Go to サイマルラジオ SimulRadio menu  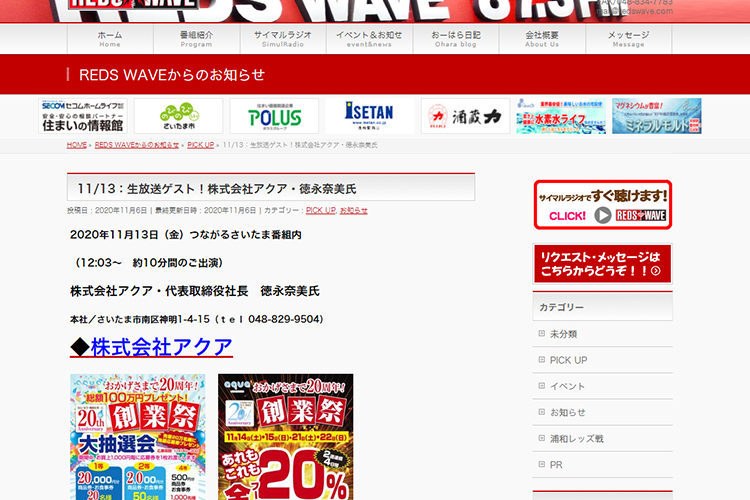[x=283, y=39]
